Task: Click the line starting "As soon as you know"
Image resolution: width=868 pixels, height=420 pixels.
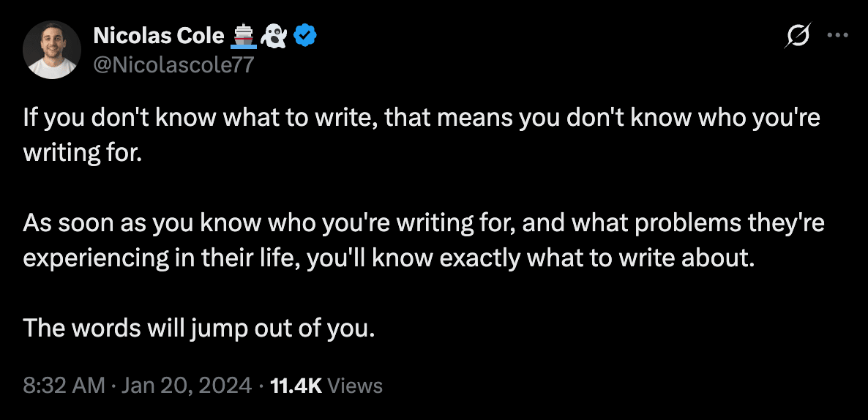Action: tap(424, 224)
